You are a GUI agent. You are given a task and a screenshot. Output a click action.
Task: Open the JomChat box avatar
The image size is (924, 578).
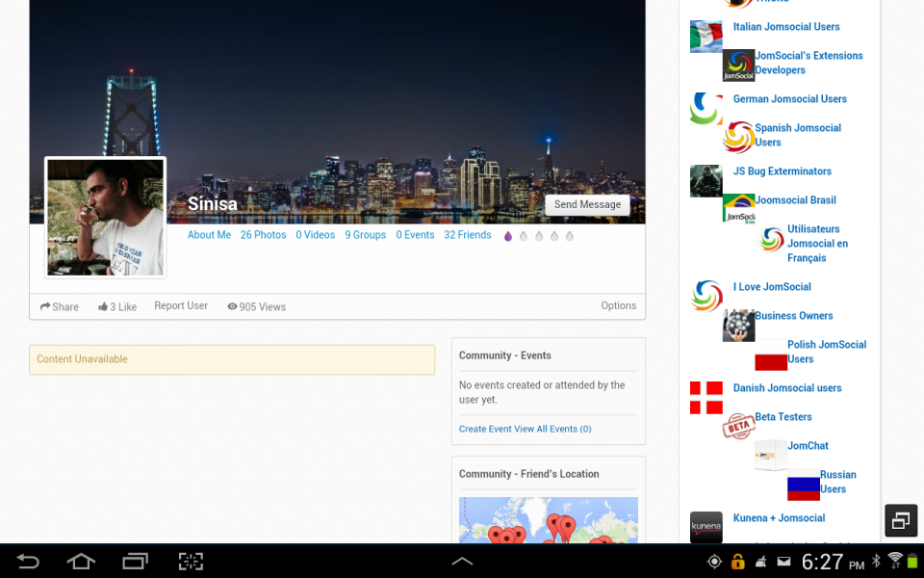(x=771, y=455)
